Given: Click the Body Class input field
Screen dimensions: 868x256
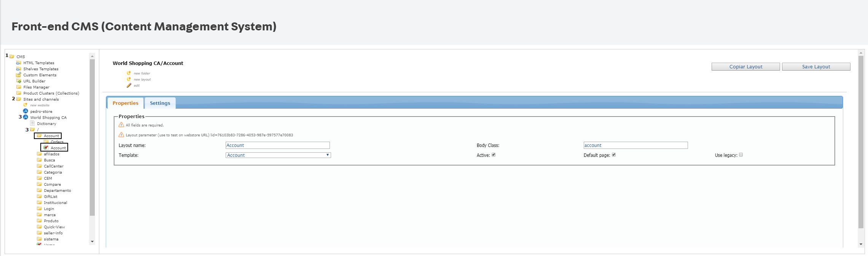Looking at the screenshot, I should pos(636,145).
